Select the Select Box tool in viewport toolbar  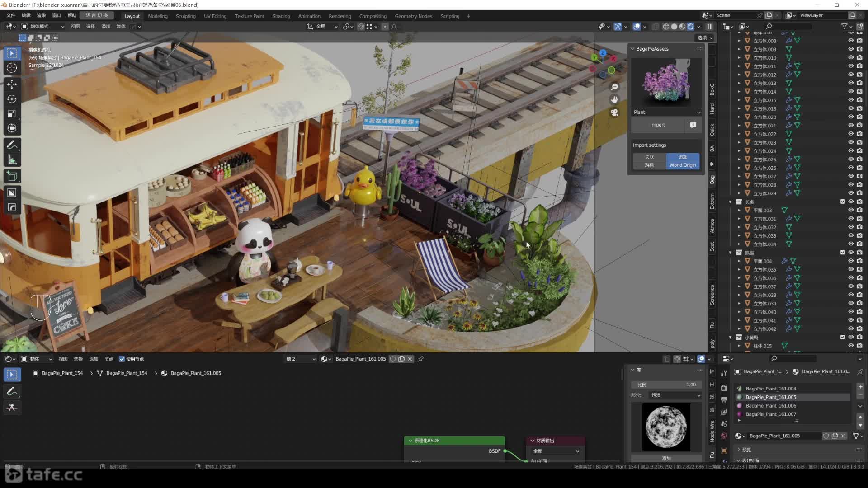[12, 53]
